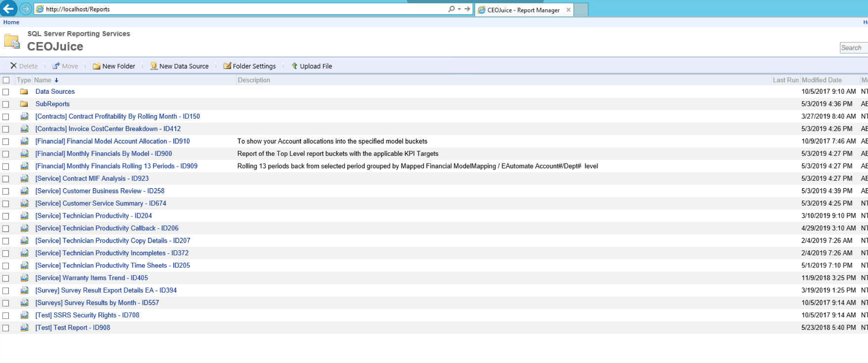The width and height of the screenshot is (868, 363).
Task: Click report icon for Contract Profitability By Rolling Month
Action: 24,116
